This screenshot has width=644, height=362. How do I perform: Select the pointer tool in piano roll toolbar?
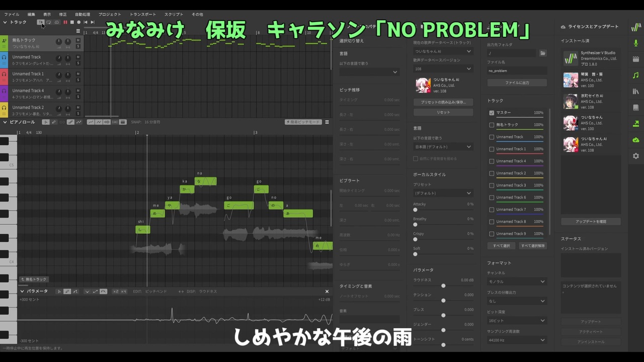click(46, 122)
